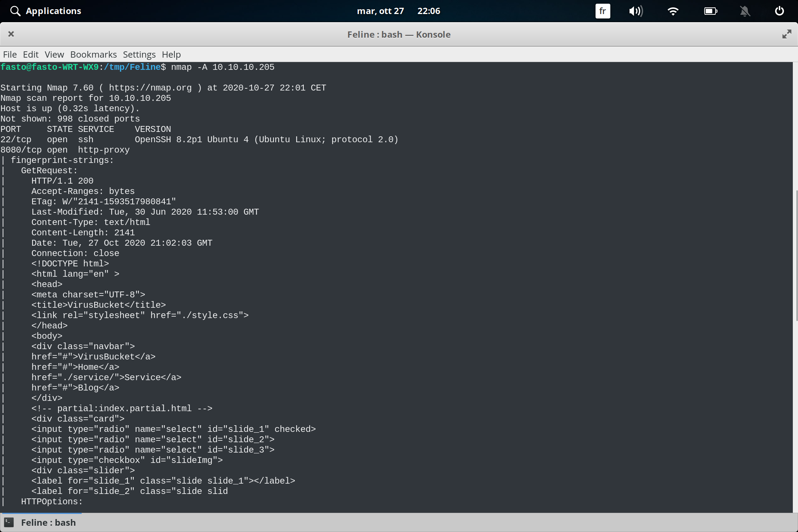Select the Feline : bash tab
Image resolution: width=798 pixels, height=532 pixels.
(48, 522)
